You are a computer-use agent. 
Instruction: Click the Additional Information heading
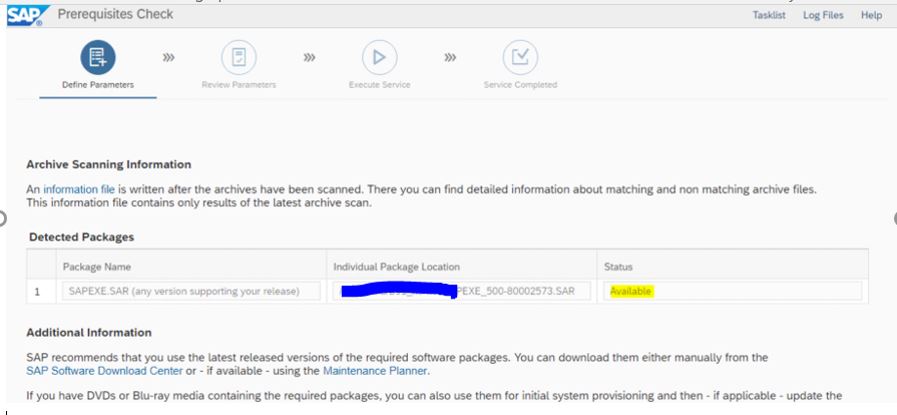click(x=89, y=333)
